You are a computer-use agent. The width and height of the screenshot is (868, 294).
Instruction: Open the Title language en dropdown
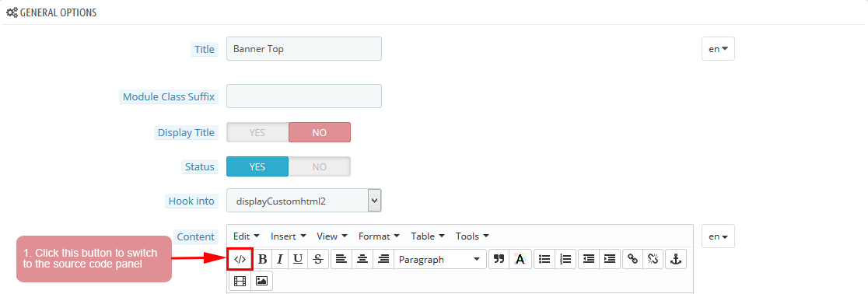click(x=718, y=49)
